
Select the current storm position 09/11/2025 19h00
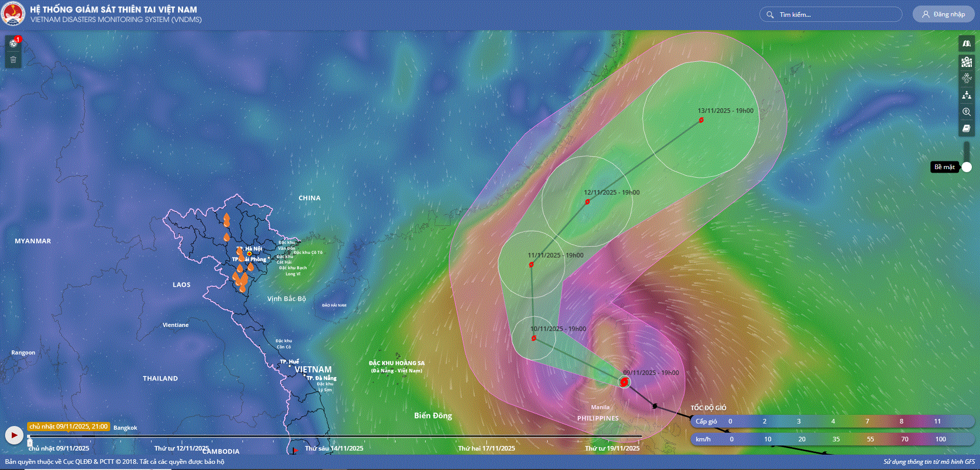pyautogui.click(x=624, y=382)
